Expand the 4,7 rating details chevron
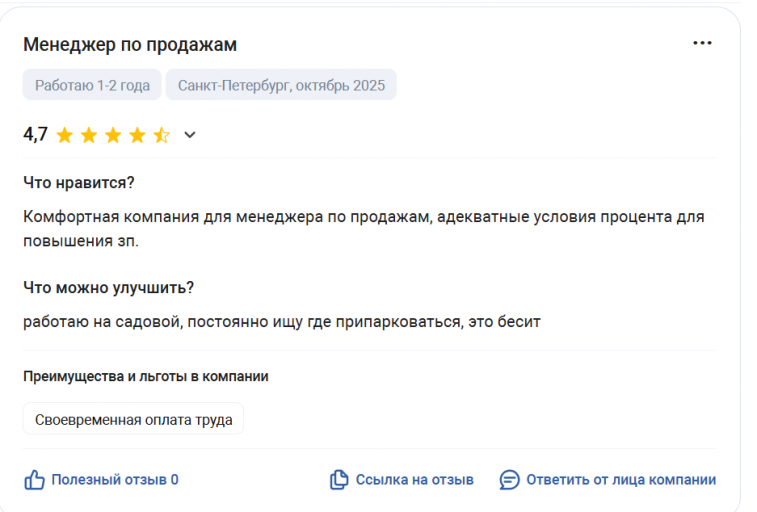757x512 pixels. [190, 135]
